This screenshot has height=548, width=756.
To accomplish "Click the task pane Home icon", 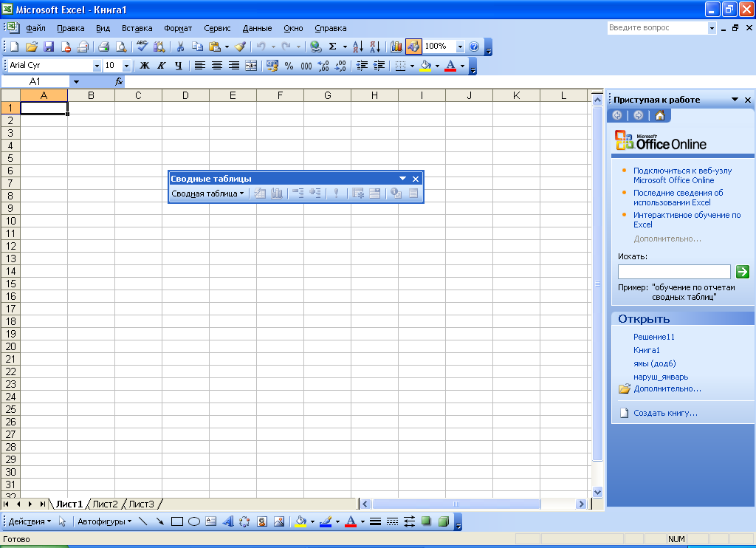I will 659,115.
